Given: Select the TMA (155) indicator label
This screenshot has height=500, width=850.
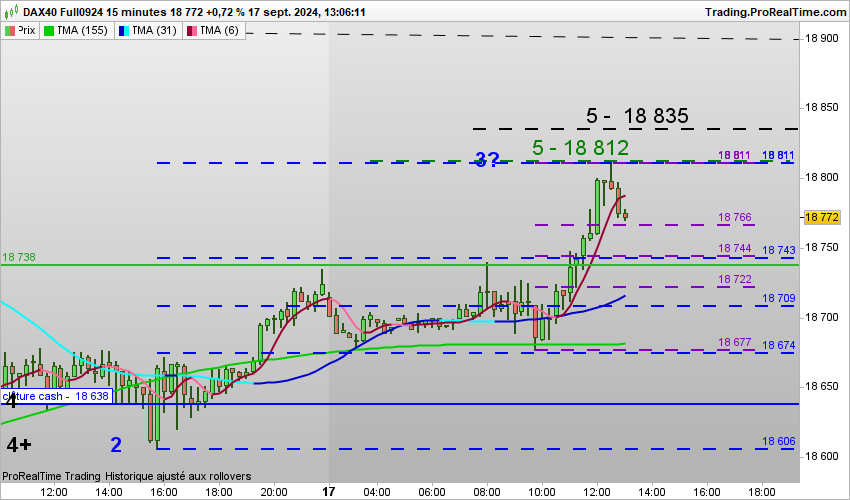Looking at the screenshot, I should click(x=82, y=30).
